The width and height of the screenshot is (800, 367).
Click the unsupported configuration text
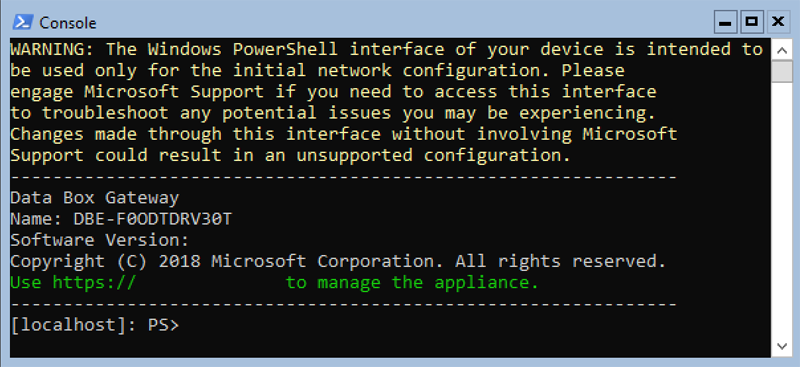point(433,155)
